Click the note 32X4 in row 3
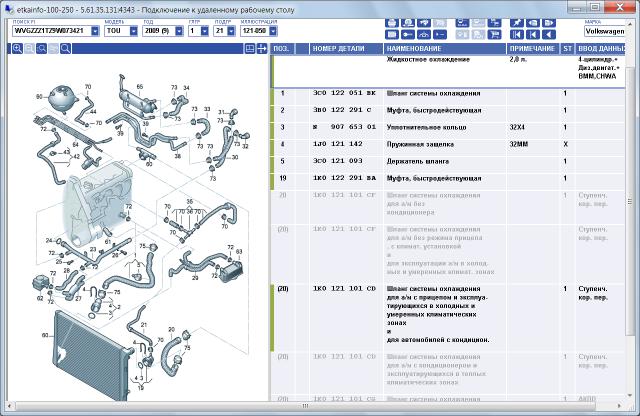The width and height of the screenshot is (640, 416). pyautogui.click(x=517, y=127)
